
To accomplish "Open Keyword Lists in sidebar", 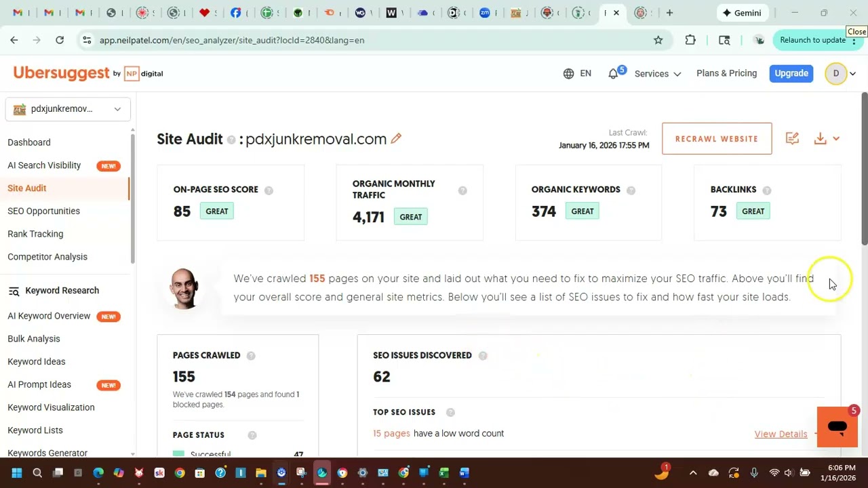I will 35,430.
